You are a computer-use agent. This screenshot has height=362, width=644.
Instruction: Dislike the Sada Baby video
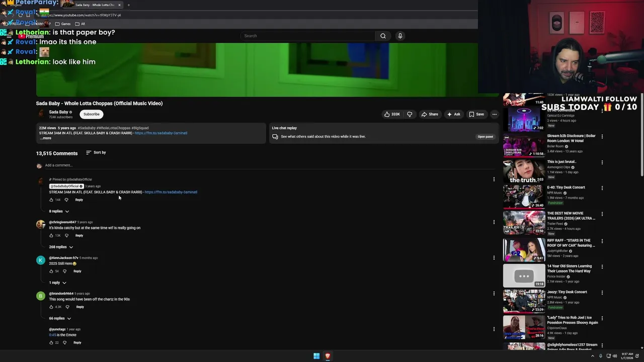click(410, 114)
